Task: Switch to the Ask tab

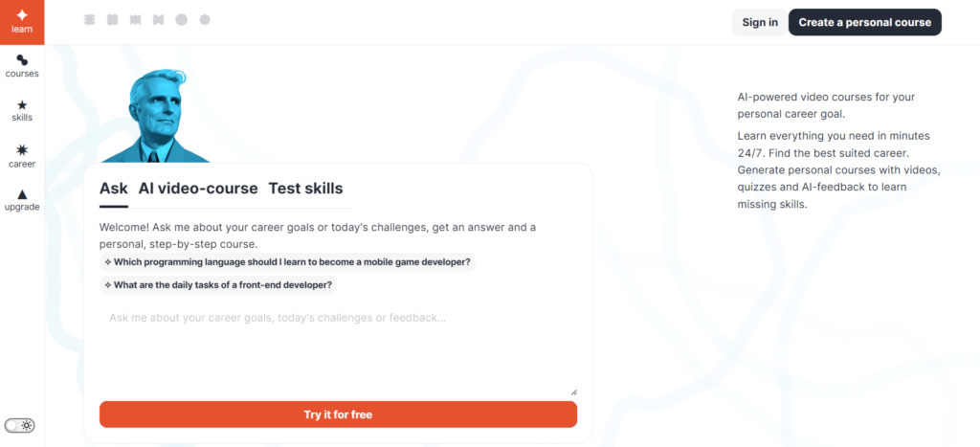Action: [113, 189]
